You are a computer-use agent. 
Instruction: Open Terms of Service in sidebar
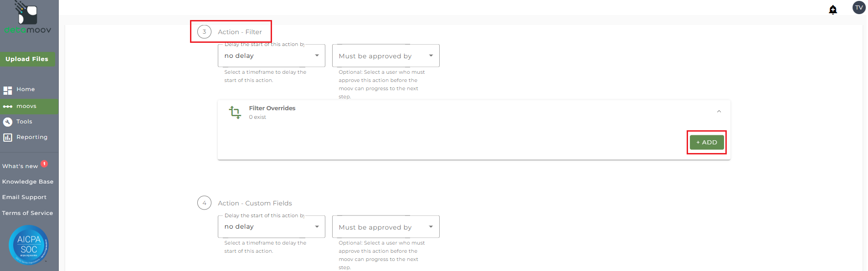pyautogui.click(x=27, y=213)
